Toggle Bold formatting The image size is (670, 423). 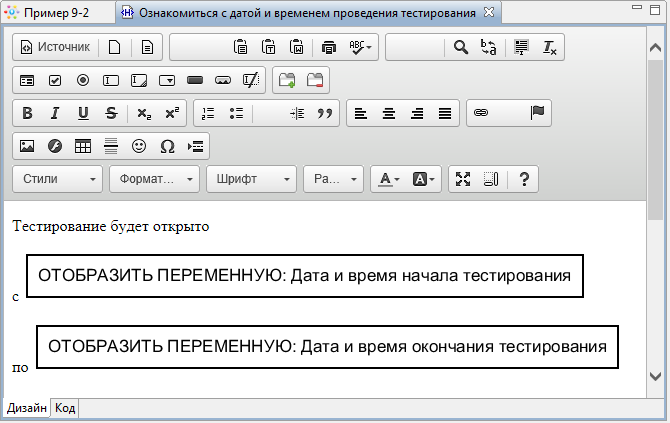click(27, 113)
